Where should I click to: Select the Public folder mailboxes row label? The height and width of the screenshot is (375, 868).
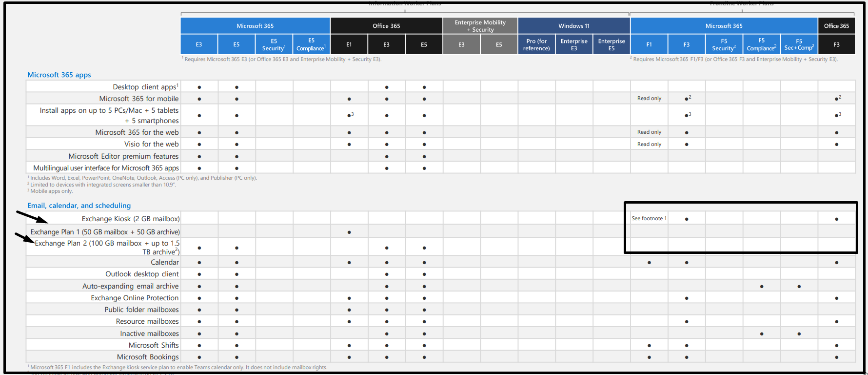pyautogui.click(x=141, y=310)
